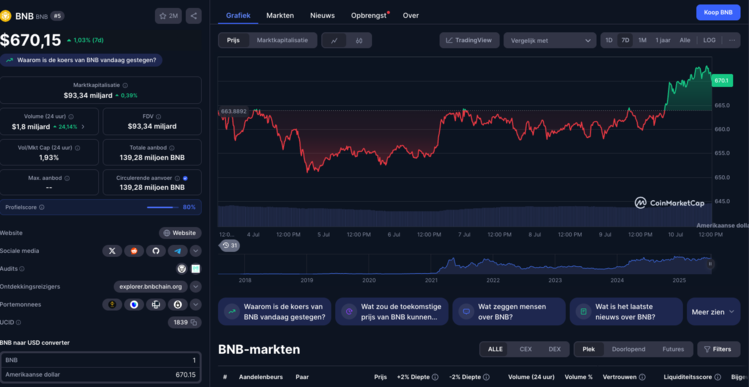Switch chart to Prijs view
Image resolution: width=749 pixels, height=387 pixels.
(234, 40)
